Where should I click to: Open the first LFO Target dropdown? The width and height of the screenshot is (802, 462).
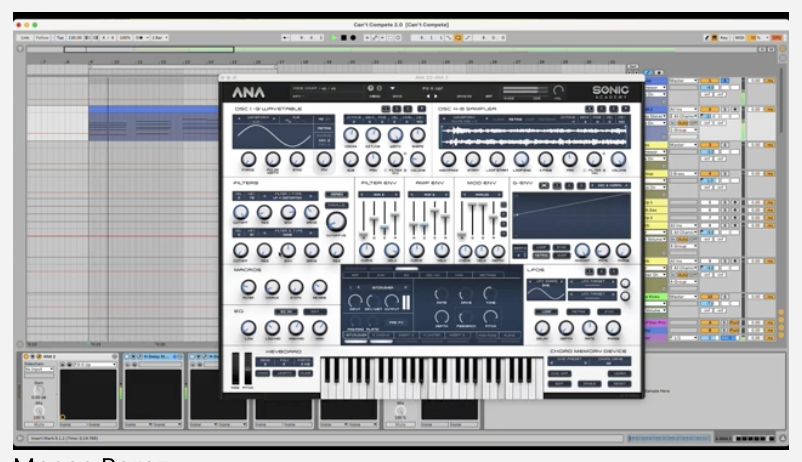point(592,282)
